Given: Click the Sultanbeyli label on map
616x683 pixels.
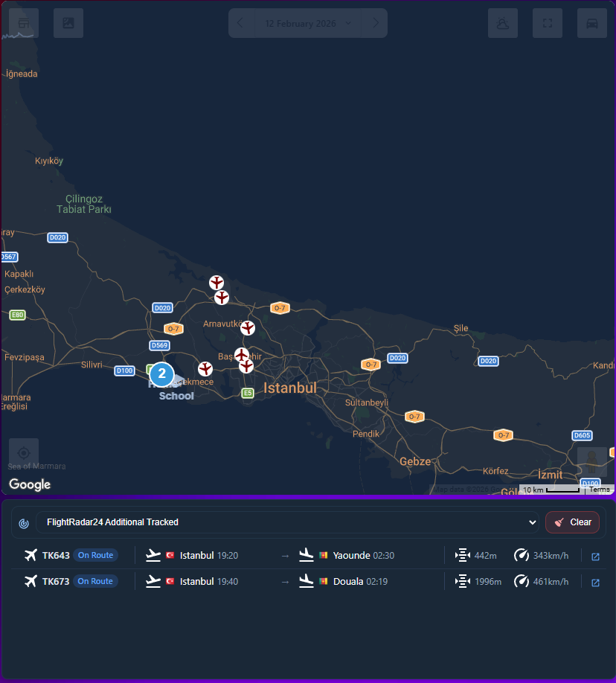Looking at the screenshot, I should [366, 403].
